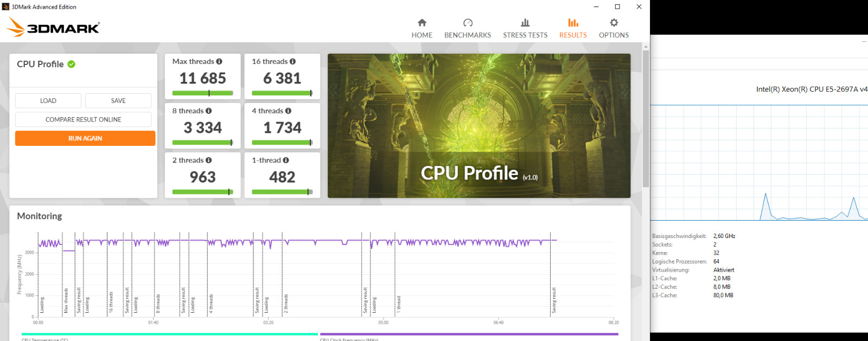
Task: Click the info icon next to 1-thread
Action: pyautogui.click(x=286, y=160)
